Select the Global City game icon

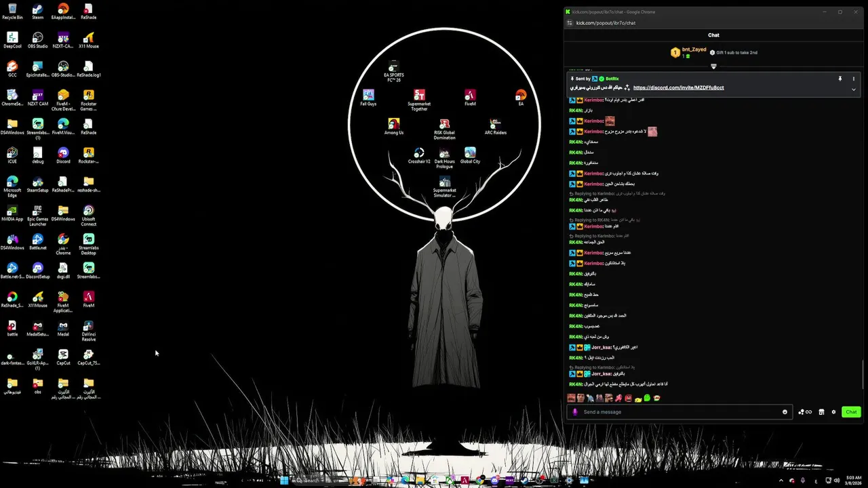pos(470,155)
